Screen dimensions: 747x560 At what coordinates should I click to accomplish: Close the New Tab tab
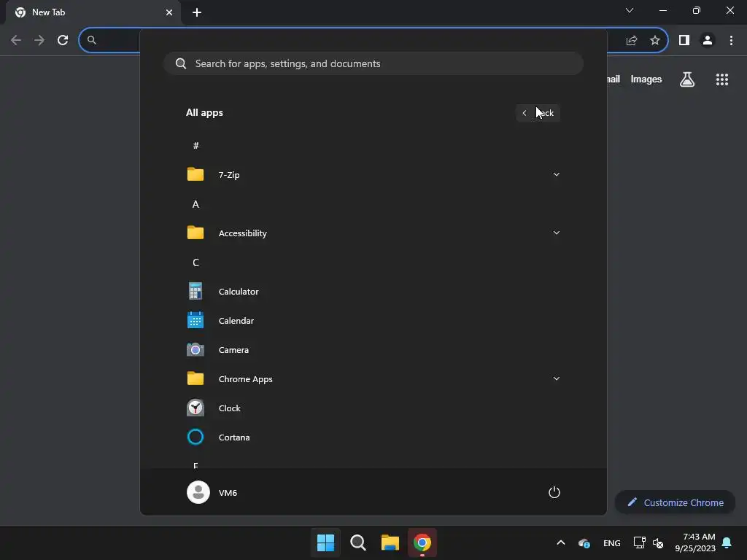pyautogui.click(x=169, y=12)
